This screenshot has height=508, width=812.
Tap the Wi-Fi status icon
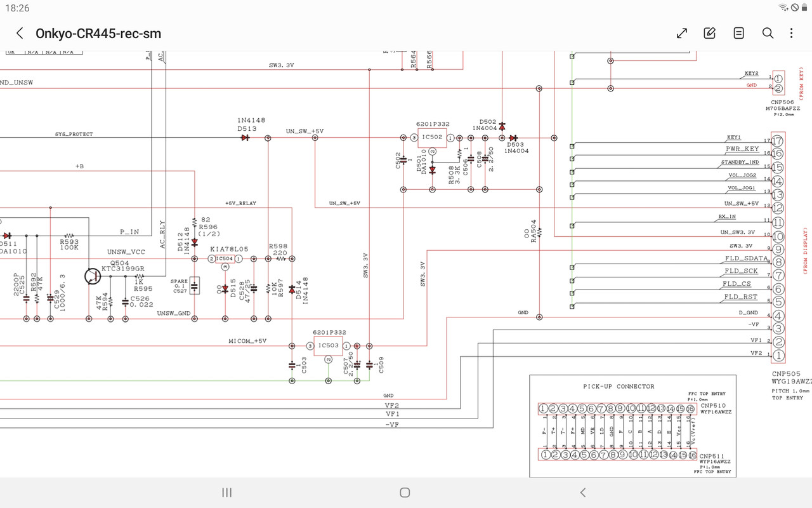coord(784,8)
